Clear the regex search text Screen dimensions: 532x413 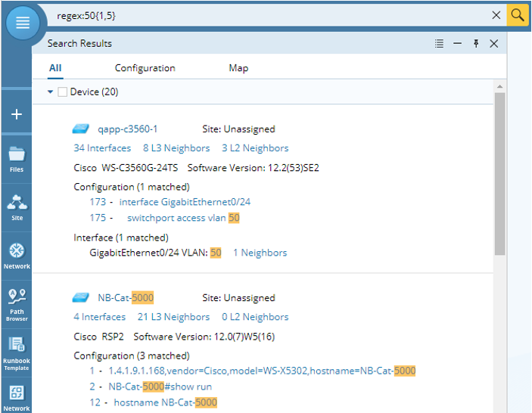[x=496, y=15]
